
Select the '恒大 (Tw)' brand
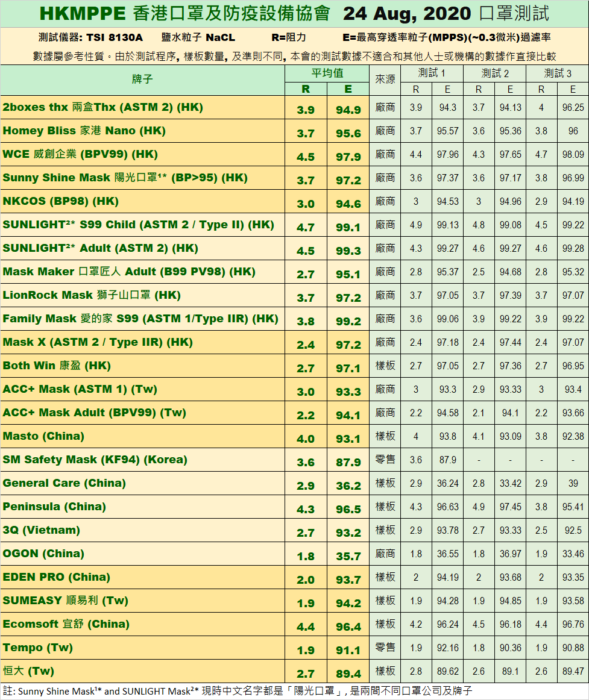[28, 671]
